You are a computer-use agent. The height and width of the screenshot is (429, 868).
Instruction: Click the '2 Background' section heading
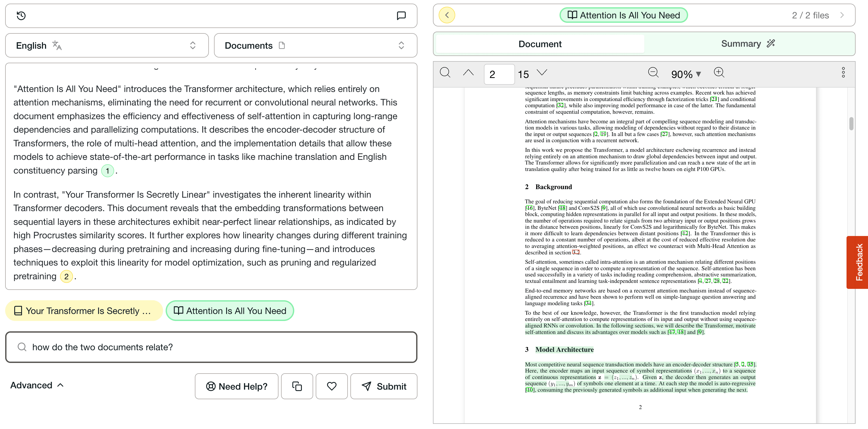pos(548,187)
